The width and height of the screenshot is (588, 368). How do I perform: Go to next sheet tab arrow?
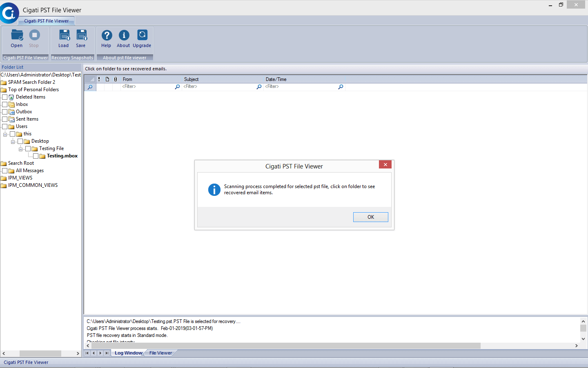pos(100,353)
